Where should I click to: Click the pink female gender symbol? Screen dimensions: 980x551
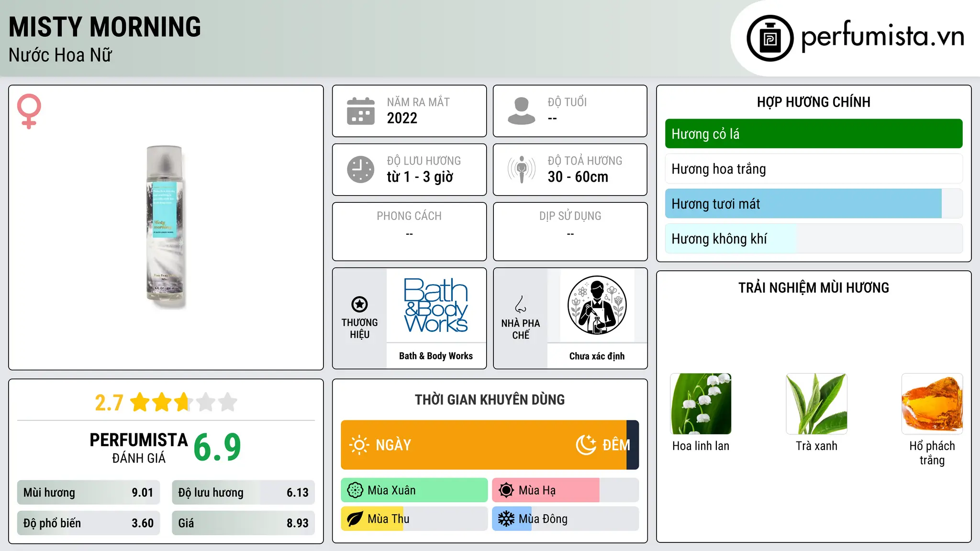click(x=29, y=111)
